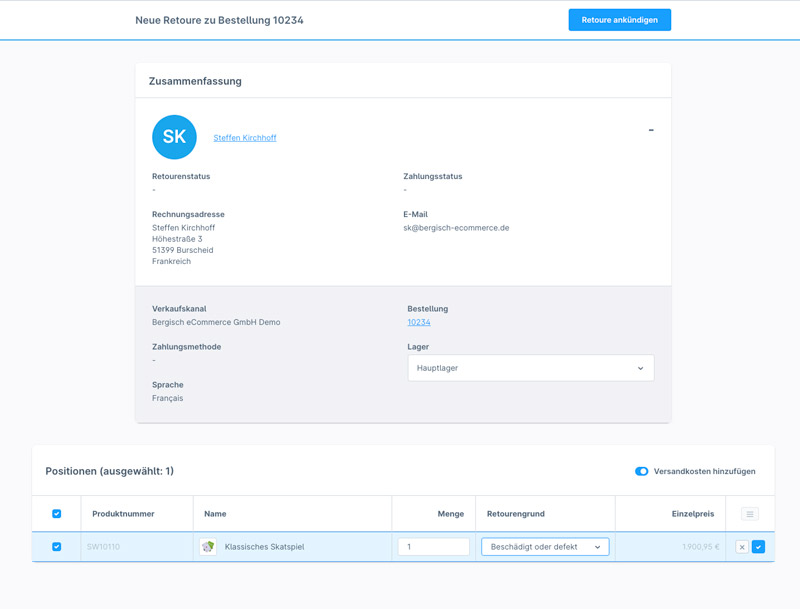Uncheck the SW10110 row checkbox

56,547
